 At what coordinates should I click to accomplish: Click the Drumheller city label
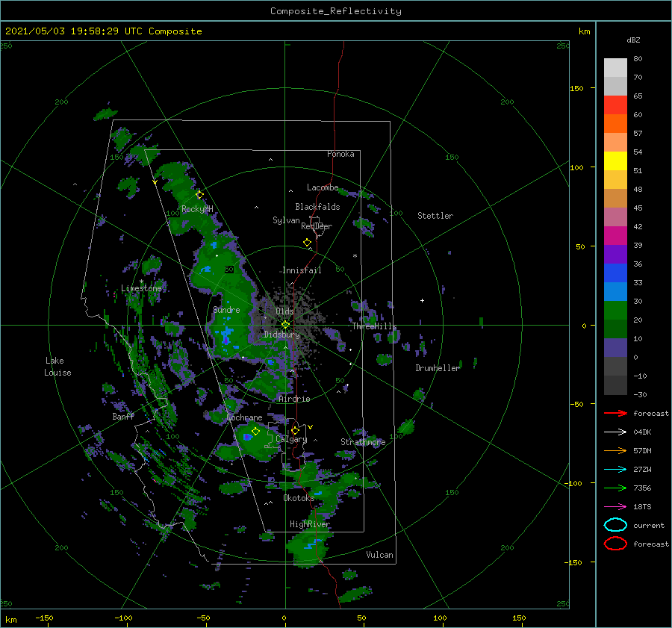[x=438, y=368]
